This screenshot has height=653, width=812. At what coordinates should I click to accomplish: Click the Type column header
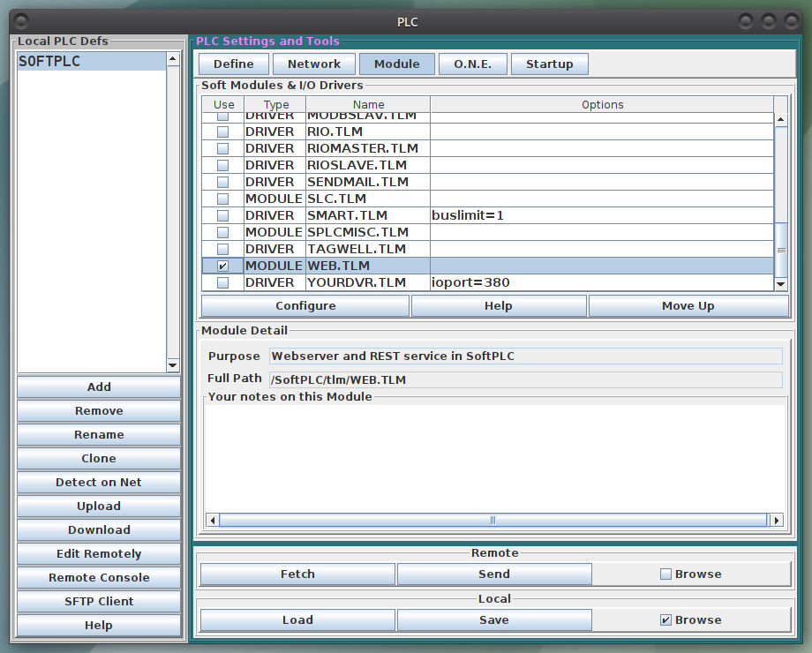(275, 105)
